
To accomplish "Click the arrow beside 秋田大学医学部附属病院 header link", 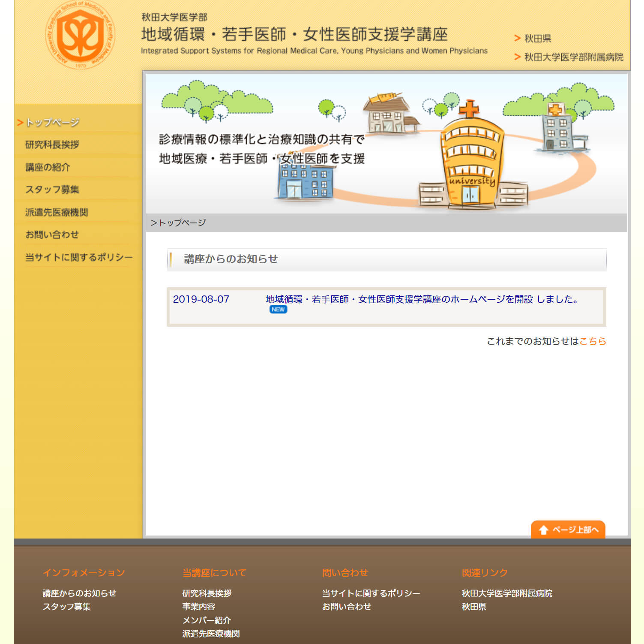I will [x=517, y=57].
